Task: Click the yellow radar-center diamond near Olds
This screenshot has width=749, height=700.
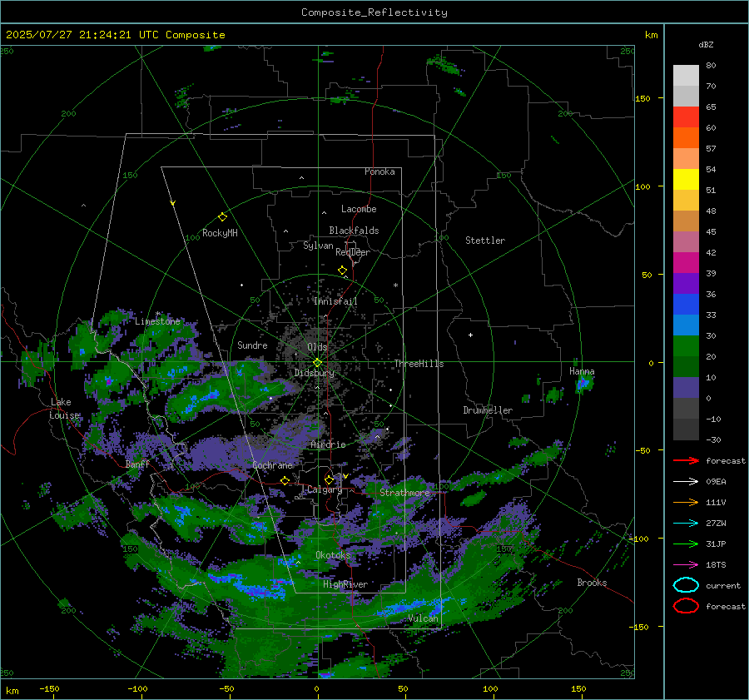Action: [317, 363]
